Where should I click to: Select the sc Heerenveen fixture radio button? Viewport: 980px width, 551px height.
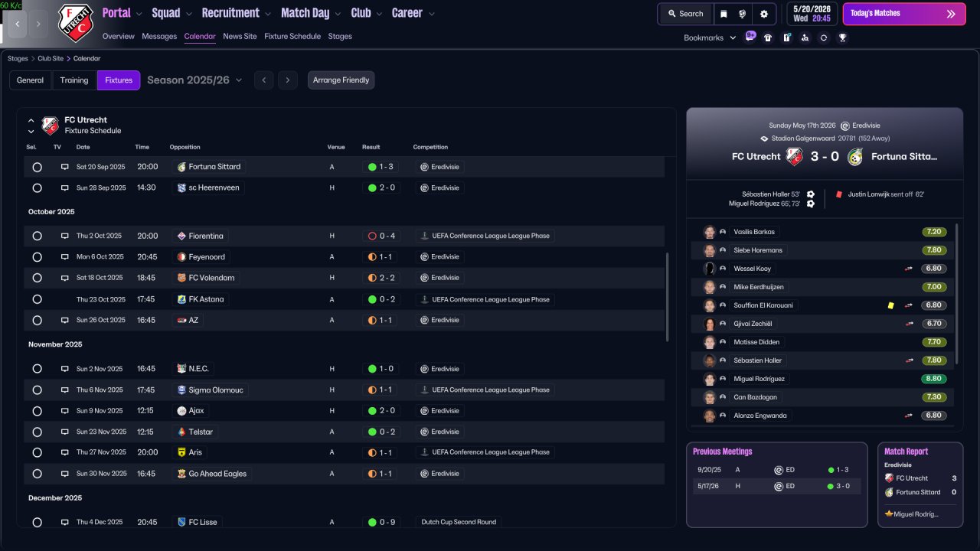pos(37,187)
